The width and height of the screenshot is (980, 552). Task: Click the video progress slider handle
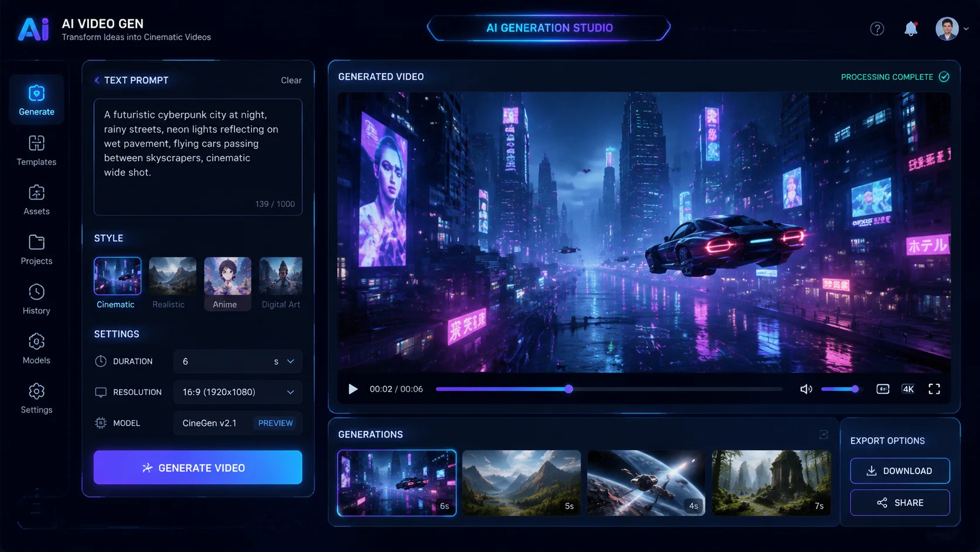pyautogui.click(x=569, y=389)
